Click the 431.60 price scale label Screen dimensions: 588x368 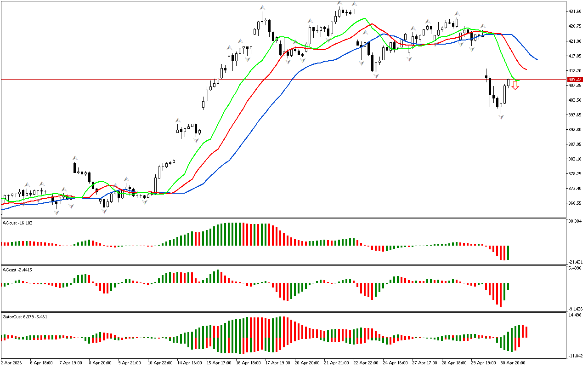point(575,11)
